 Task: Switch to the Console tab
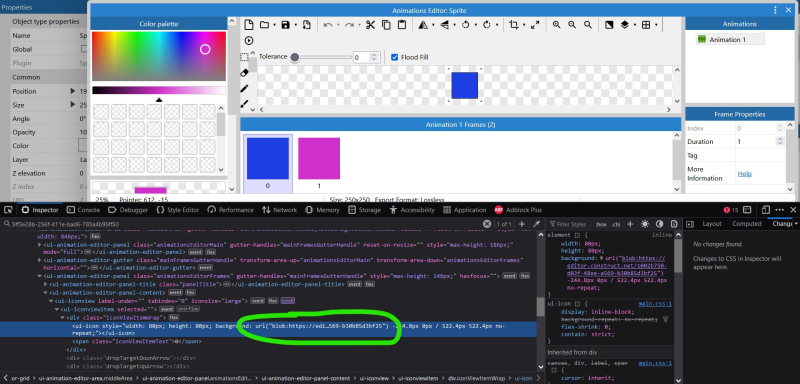pyautogui.click(x=83, y=210)
